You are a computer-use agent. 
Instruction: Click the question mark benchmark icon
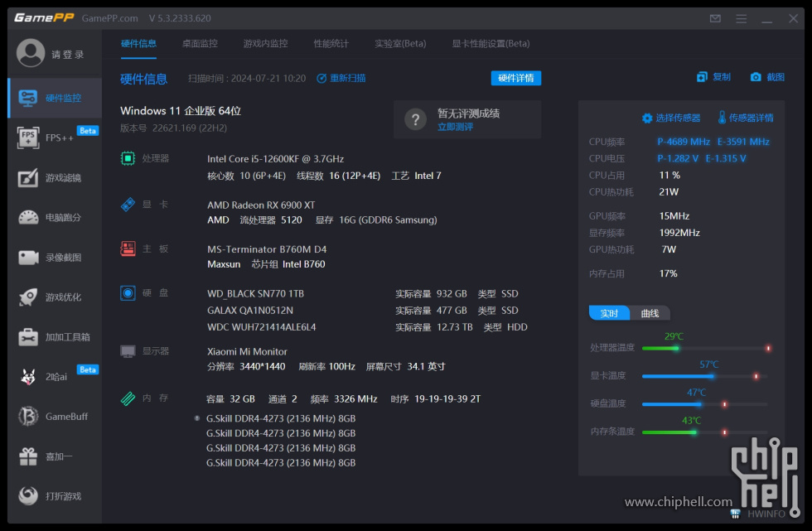tap(415, 120)
